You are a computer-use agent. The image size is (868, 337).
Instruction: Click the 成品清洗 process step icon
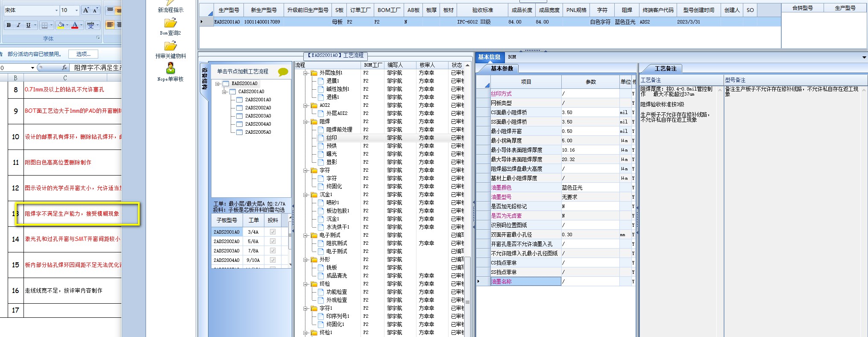321,276
